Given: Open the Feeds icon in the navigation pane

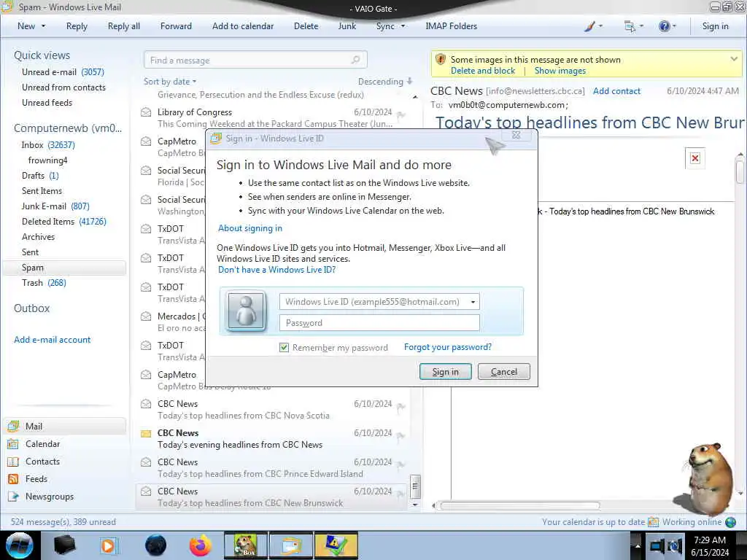Looking at the screenshot, I should tap(13, 479).
